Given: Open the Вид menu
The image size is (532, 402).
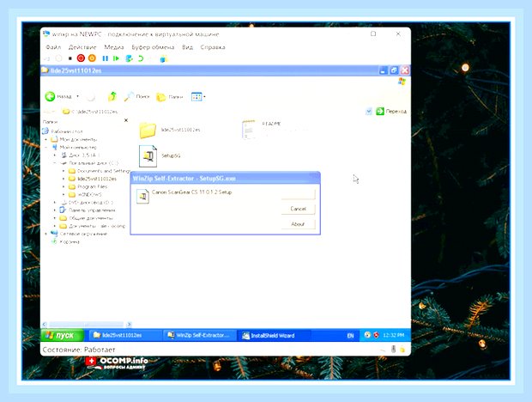Looking at the screenshot, I should point(187,47).
